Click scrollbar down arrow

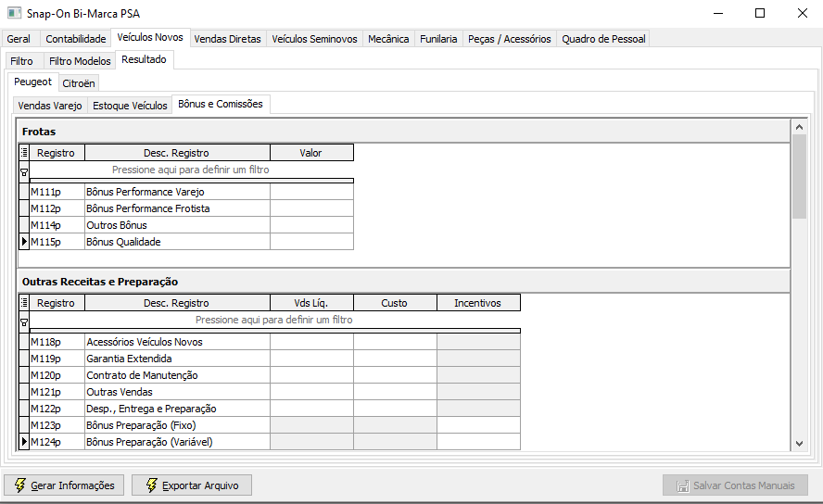pos(799,444)
